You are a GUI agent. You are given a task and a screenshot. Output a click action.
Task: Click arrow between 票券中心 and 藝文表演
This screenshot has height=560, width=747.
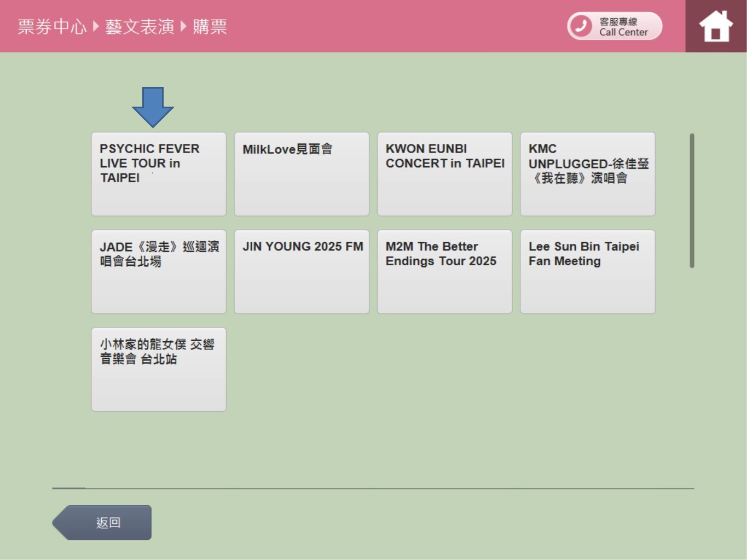point(96,26)
